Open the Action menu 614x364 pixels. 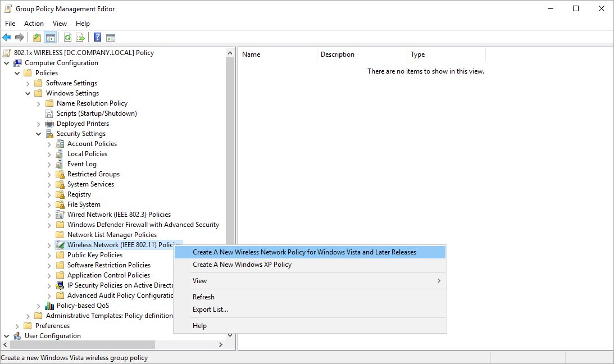pos(34,24)
